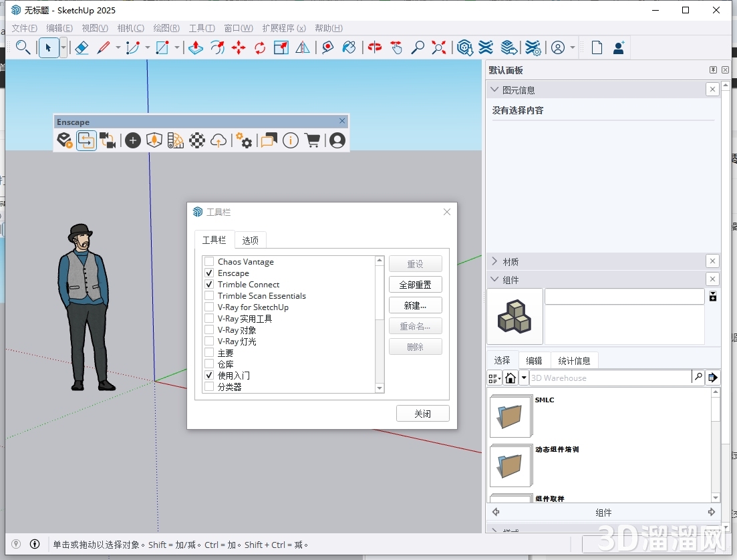Open the Search tool magnifier icon
Image resolution: width=737 pixels, height=560 pixels.
(x=23, y=47)
